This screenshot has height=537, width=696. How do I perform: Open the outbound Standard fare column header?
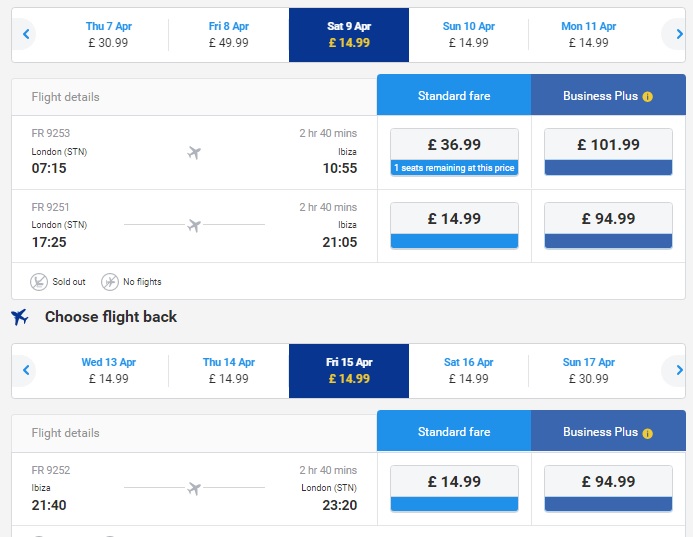[x=454, y=95]
